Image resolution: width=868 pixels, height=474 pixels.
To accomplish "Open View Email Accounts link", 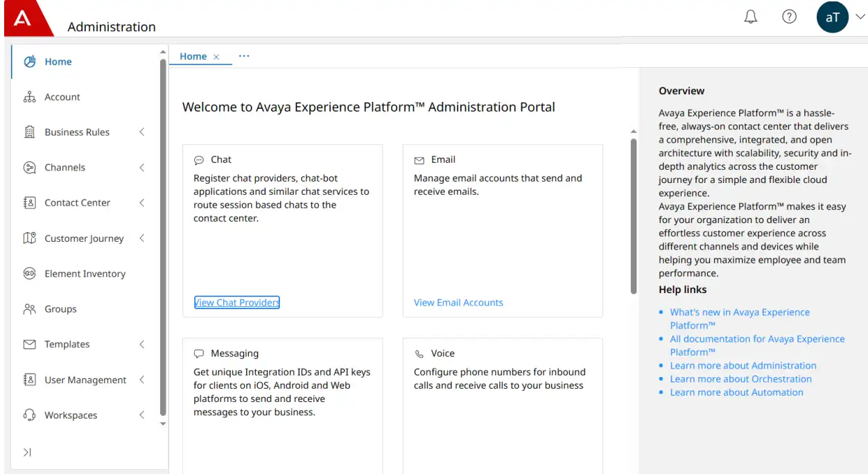I will coord(458,302).
